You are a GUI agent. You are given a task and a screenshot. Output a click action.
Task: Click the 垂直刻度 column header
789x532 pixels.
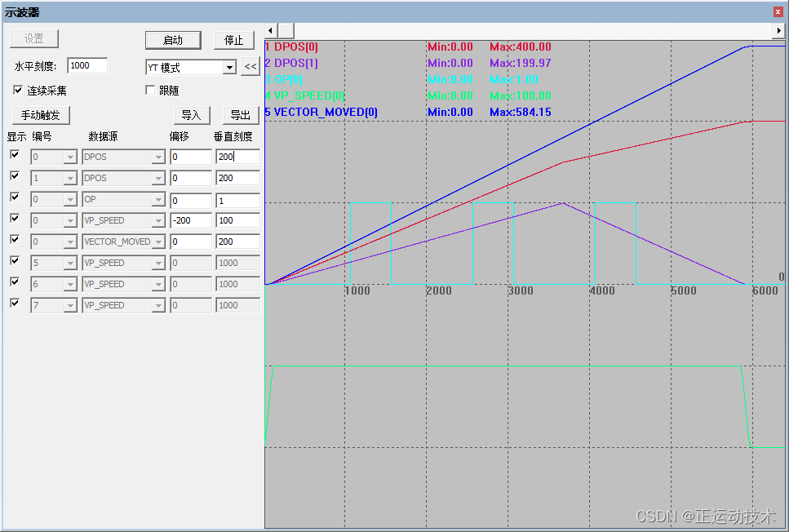point(233,136)
